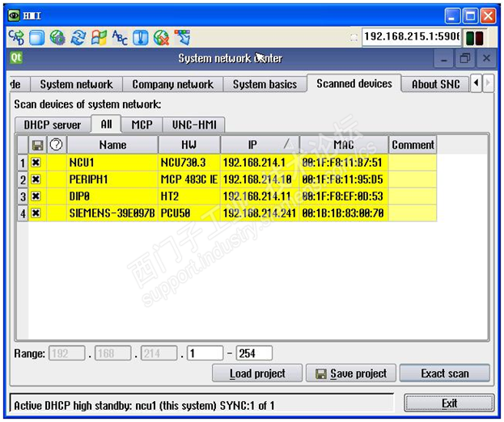Toggle the save checkbox for SIEMENS-39E097B row
The width and height of the screenshot is (504, 422).
click(36, 213)
